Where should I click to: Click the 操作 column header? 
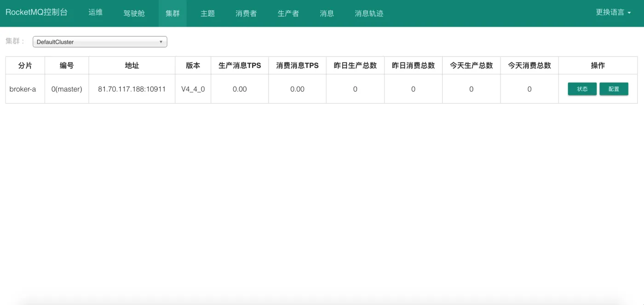coord(598,65)
